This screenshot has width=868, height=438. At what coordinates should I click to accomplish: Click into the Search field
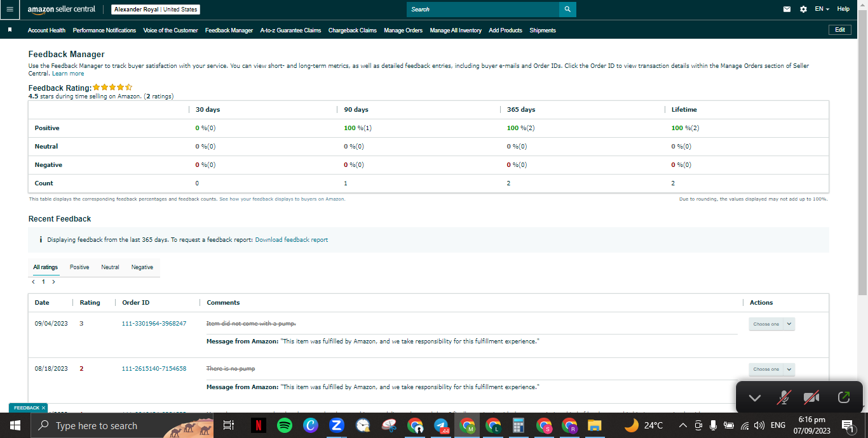[483, 10]
